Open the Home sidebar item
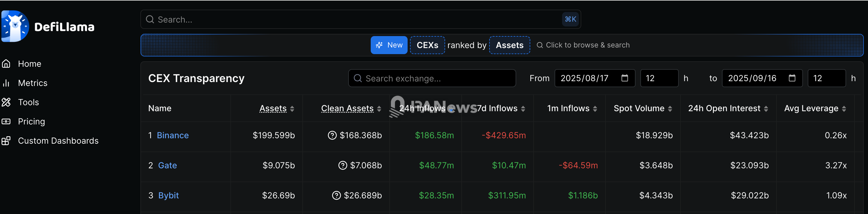Screen dimensions: 868x214 pyautogui.click(x=30, y=64)
